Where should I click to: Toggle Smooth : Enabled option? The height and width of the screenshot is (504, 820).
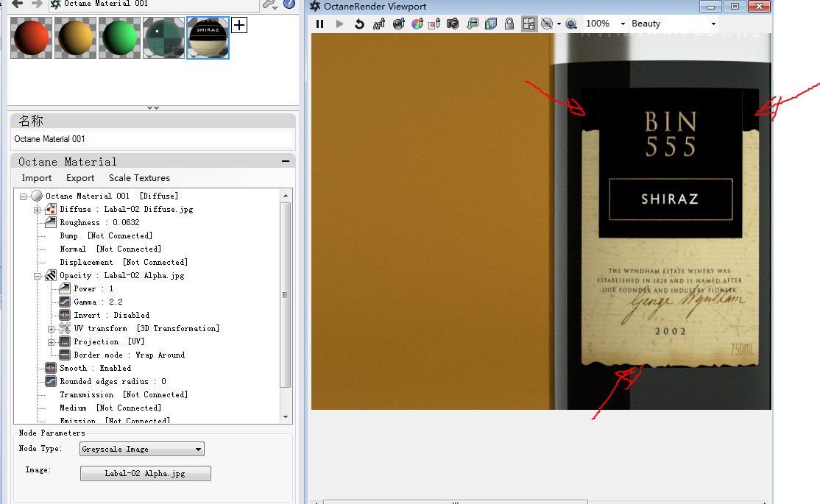(x=95, y=368)
